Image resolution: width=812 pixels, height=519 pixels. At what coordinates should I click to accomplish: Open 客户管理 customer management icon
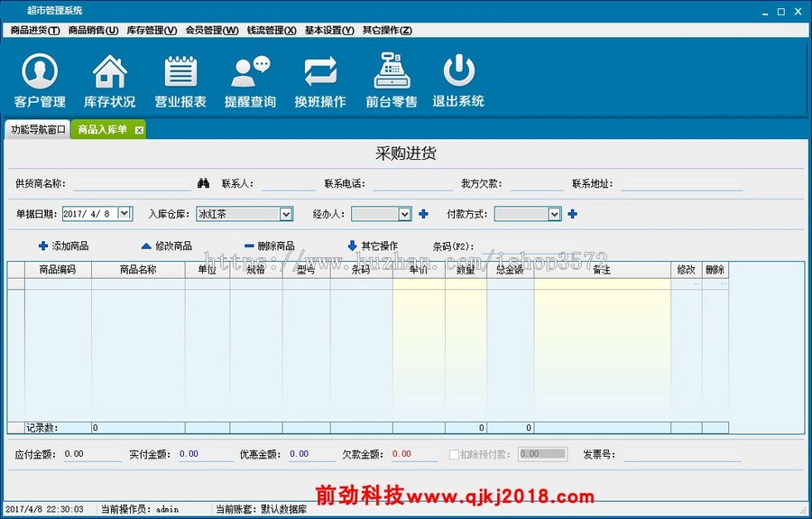pyautogui.click(x=40, y=81)
